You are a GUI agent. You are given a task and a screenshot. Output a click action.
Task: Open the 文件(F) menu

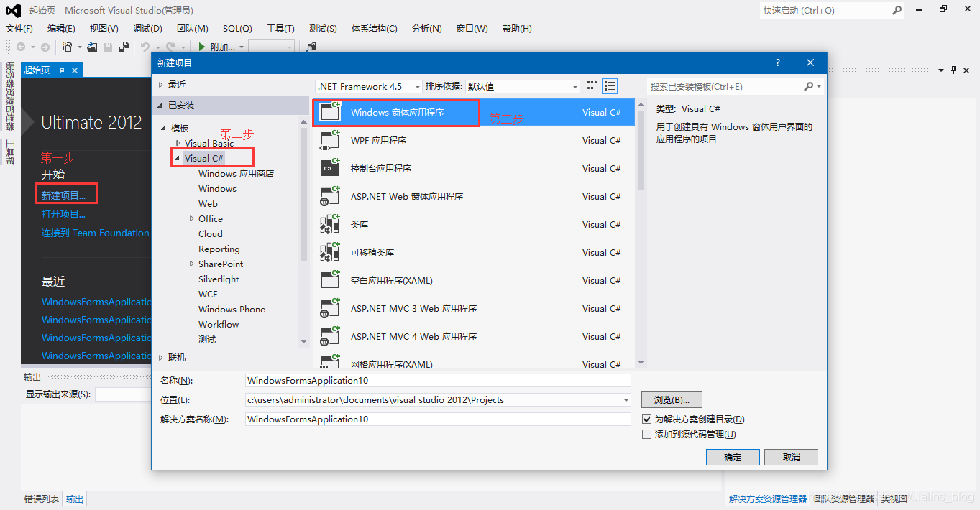(x=19, y=29)
